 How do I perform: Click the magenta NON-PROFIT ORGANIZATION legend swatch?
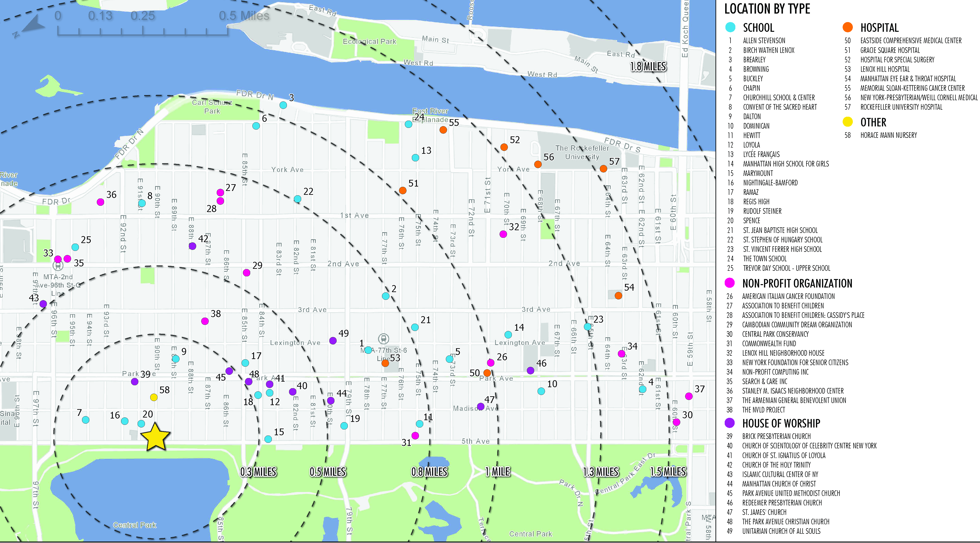tap(730, 283)
